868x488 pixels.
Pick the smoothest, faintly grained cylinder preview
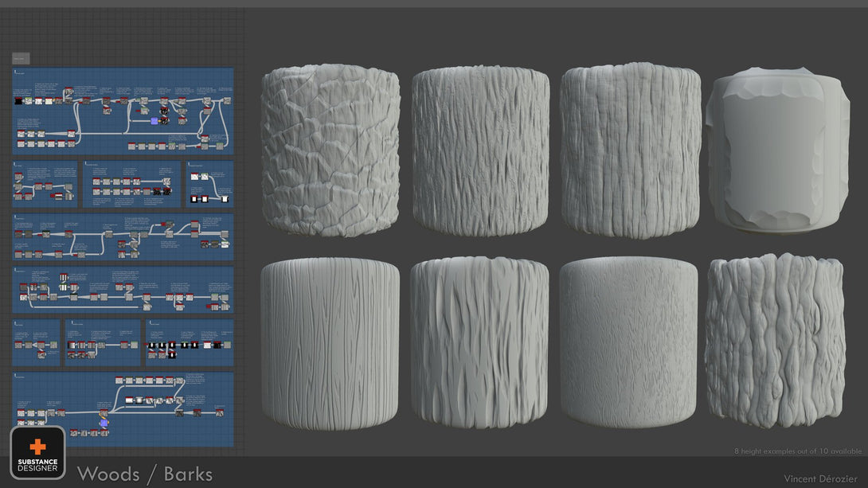pos(628,342)
